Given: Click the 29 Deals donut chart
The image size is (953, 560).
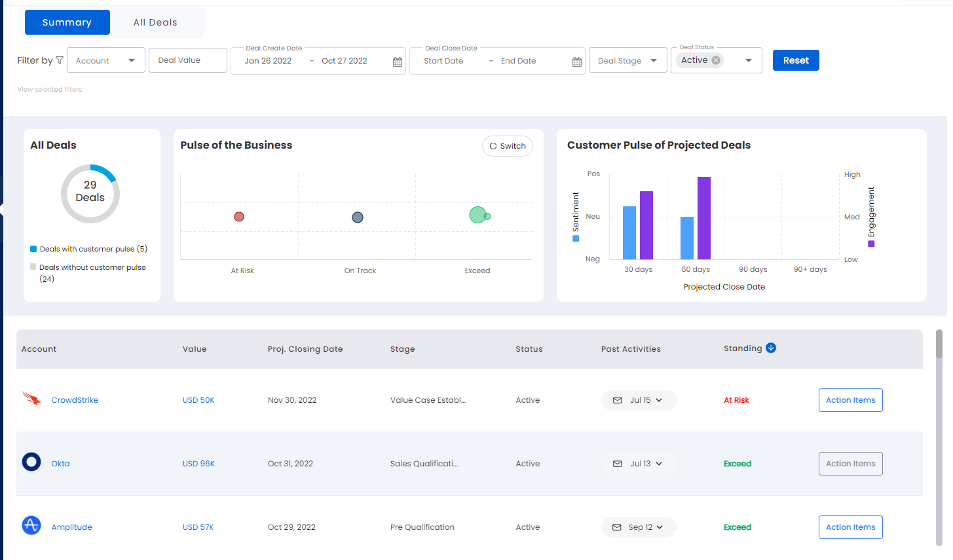Looking at the screenshot, I should tap(90, 194).
